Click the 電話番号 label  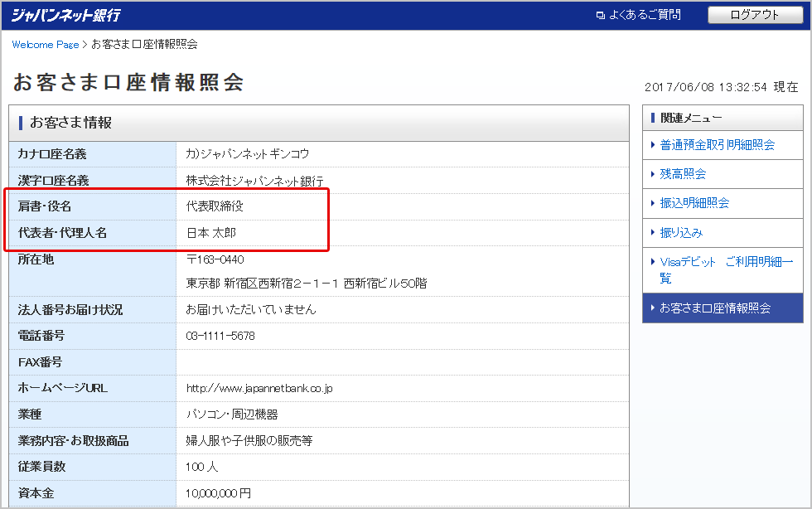click(41, 336)
